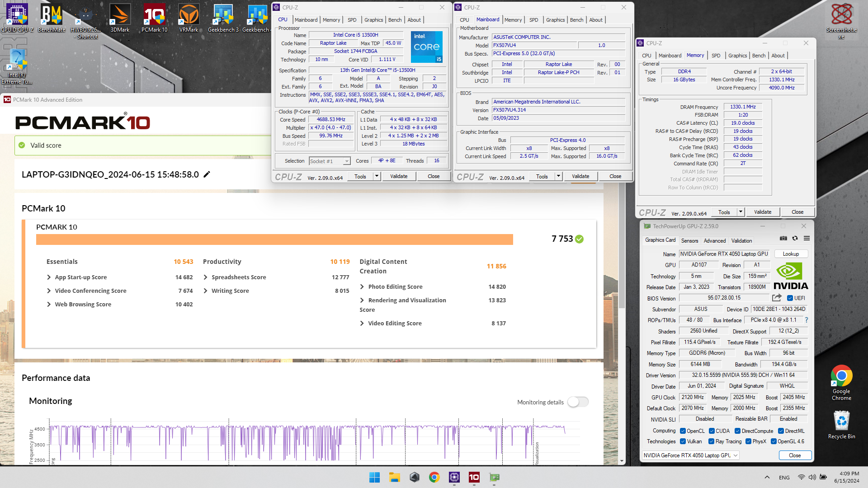
Task: Click Bus Interface question mark help
Action: coord(806,320)
